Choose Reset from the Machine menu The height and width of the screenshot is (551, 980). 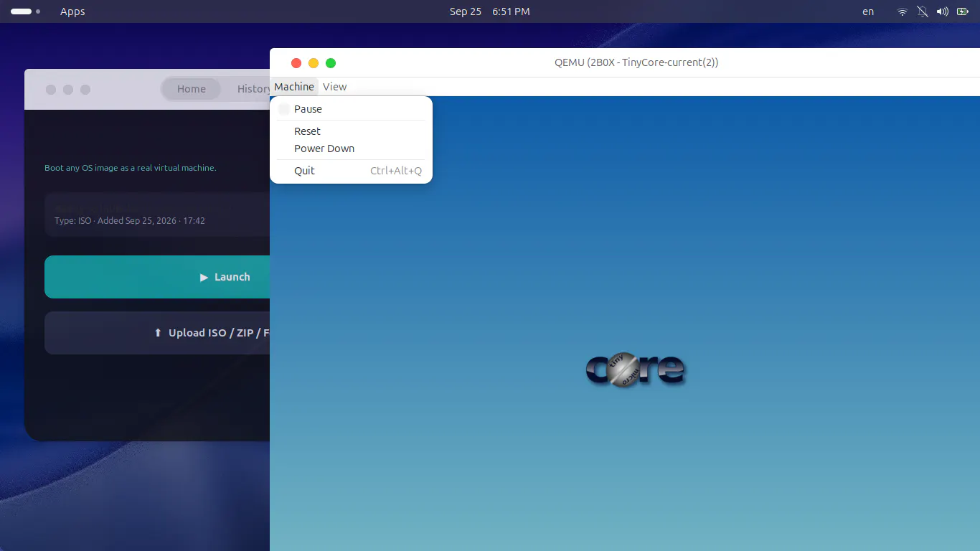pyautogui.click(x=351, y=131)
